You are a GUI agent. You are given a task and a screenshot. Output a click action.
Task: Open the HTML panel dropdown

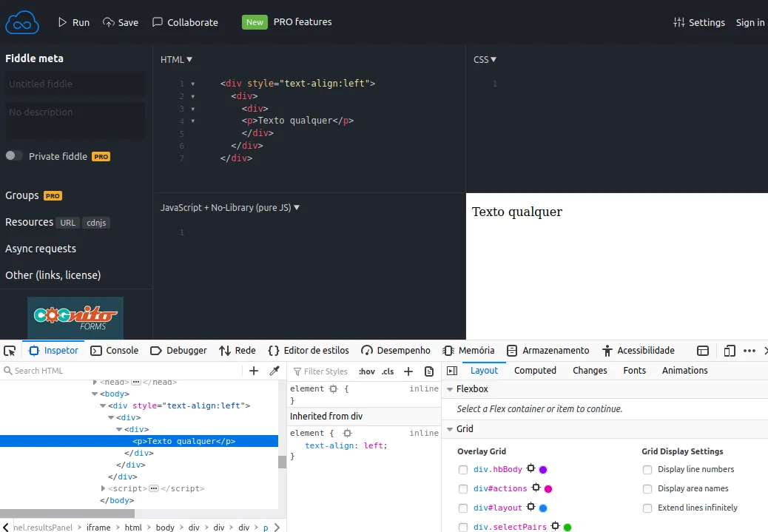pos(176,60)
